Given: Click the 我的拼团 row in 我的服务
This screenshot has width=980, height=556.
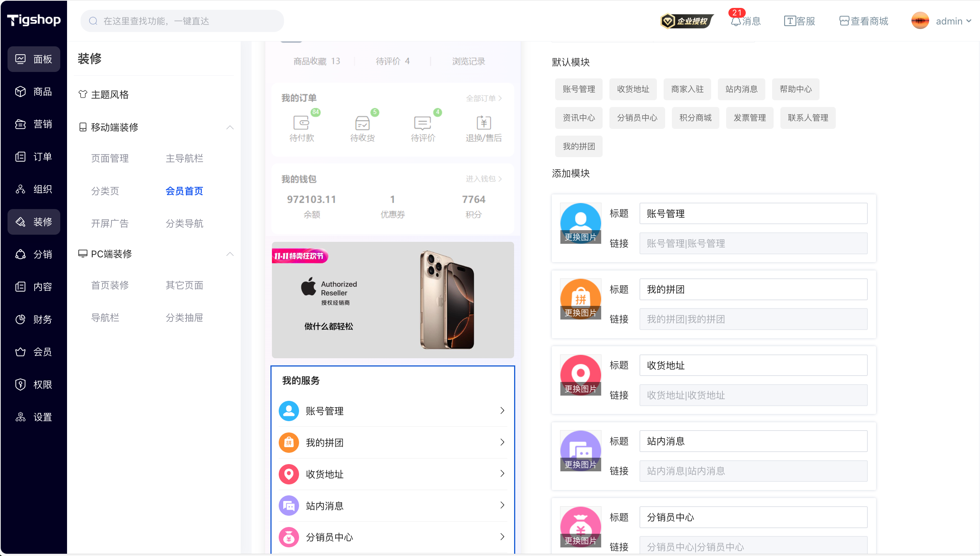Looking at the screenshot, I should [392, 442].
